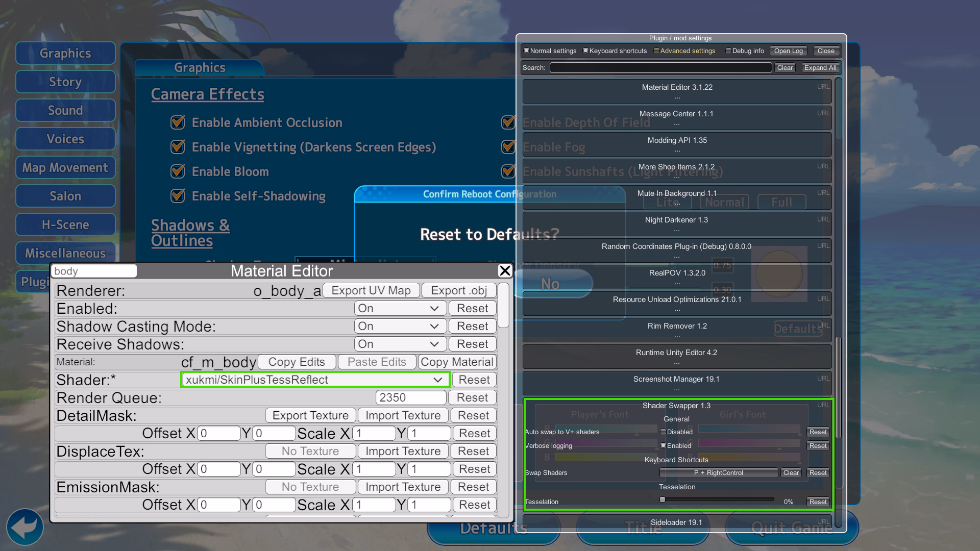
Task: Open the Shader dropdown list
Action: tap(314, 380)
